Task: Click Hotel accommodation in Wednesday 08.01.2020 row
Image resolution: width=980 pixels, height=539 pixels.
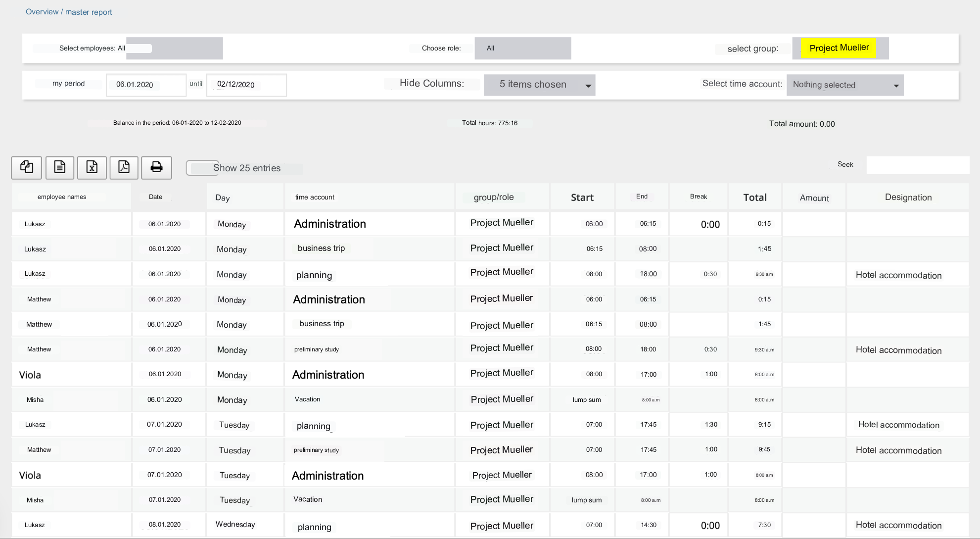Action: (899, 525)
